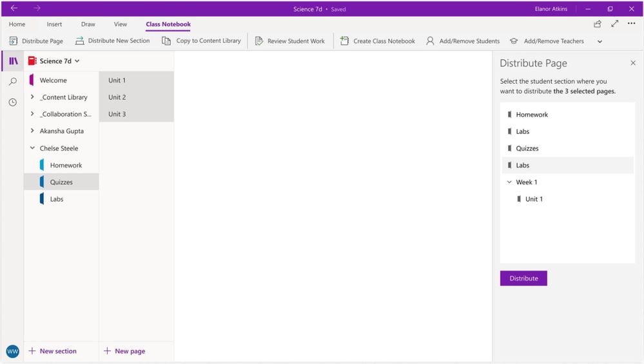Select the Class Notebook tab

(x=168, y=24)
